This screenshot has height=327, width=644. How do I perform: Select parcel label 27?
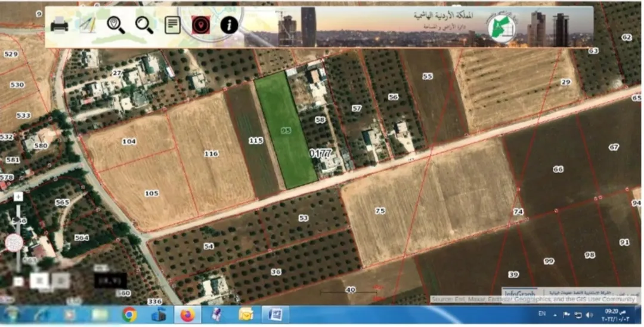point(117,73)
